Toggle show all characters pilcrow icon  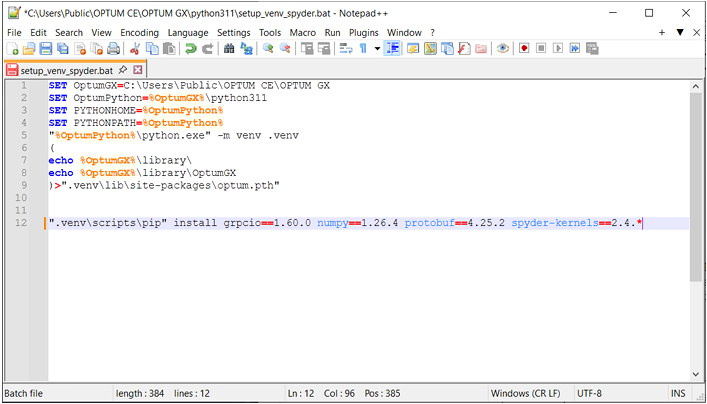(363, 48)
